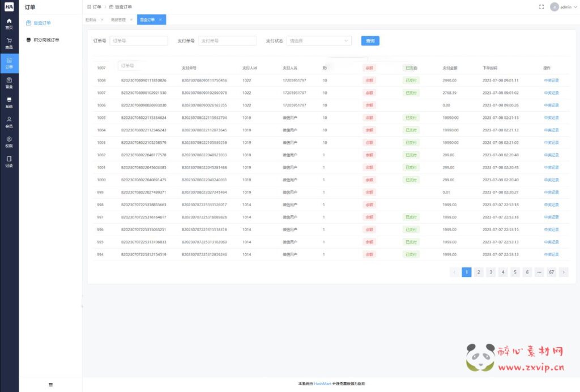
Task: Collapse the submenu with hamburger icon
Action: [50, 385]
